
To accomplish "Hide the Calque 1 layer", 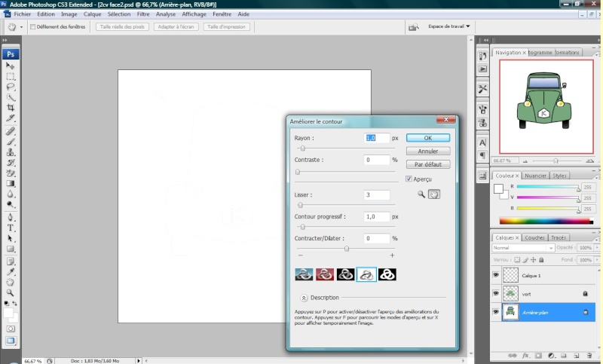I will (x=496, y=275).
